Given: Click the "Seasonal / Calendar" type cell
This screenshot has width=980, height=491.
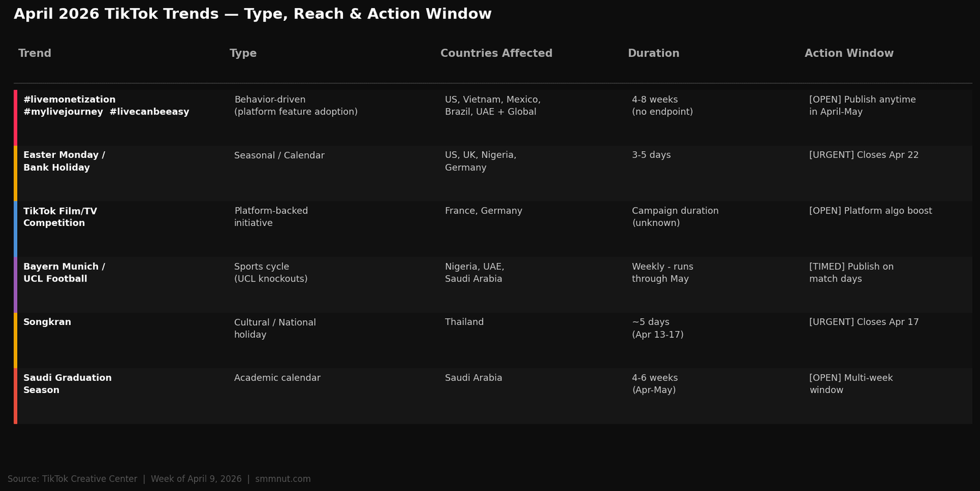Looking at the screenshot, I should click(x=279, y=156).
